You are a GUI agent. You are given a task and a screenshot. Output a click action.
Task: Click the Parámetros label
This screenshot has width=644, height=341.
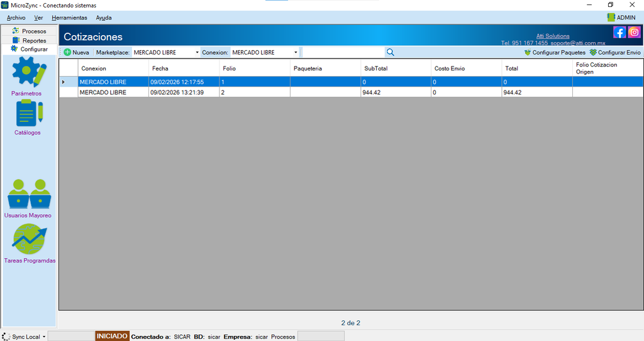pos(26,94)
